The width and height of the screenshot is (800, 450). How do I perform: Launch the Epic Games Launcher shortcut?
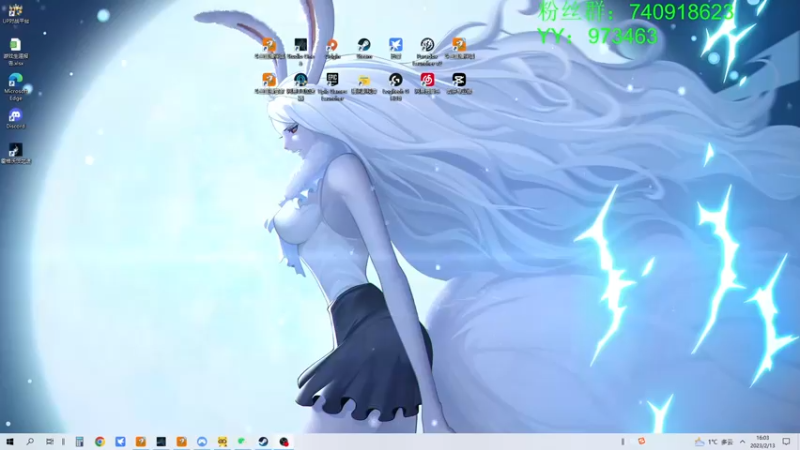tap(332, 86)
